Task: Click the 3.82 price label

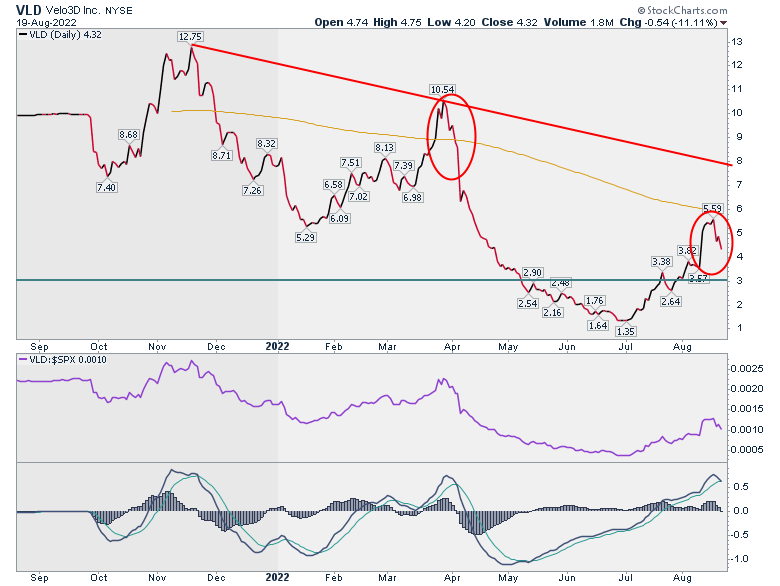Action: pos(687,250)
